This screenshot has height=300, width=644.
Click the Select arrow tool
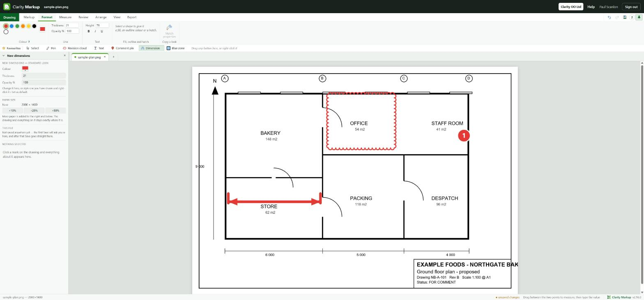(x=33, y=48)
